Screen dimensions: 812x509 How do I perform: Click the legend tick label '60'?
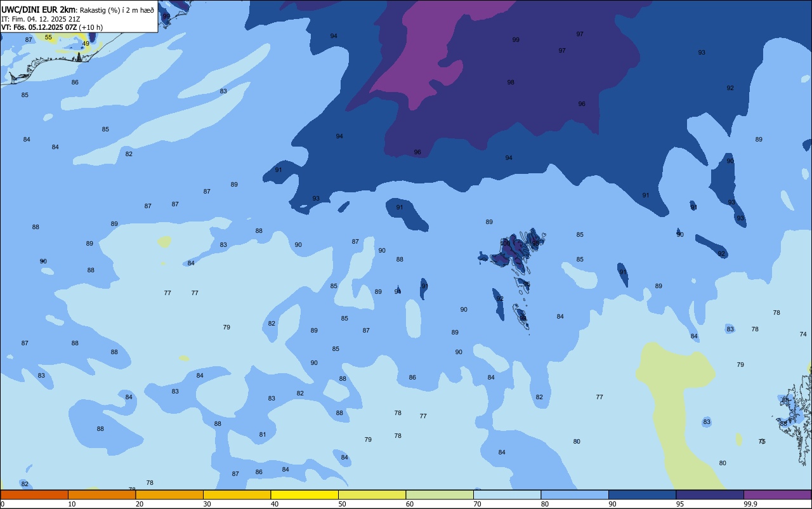click(410, 504)
